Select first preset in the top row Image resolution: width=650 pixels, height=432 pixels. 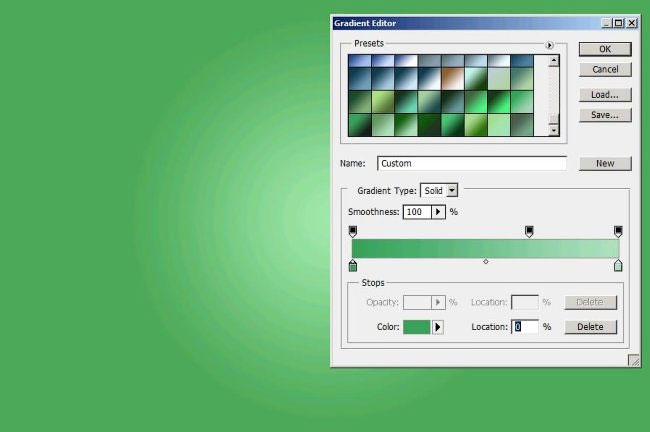(359, 61)
